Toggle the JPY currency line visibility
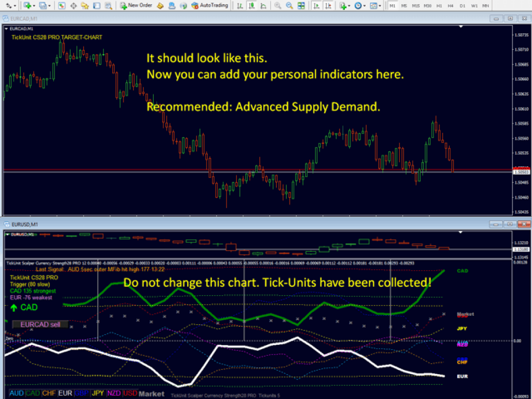 point(97,393)
